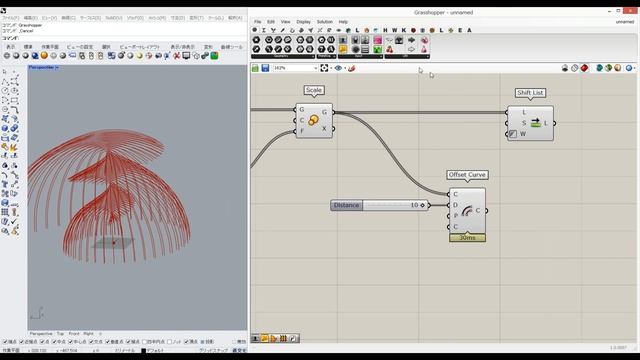Click the red X icon in Rhino display toolbar
The width and height of the screenshot is (640, 360).
pyautogui.click(x=176, y=56)
